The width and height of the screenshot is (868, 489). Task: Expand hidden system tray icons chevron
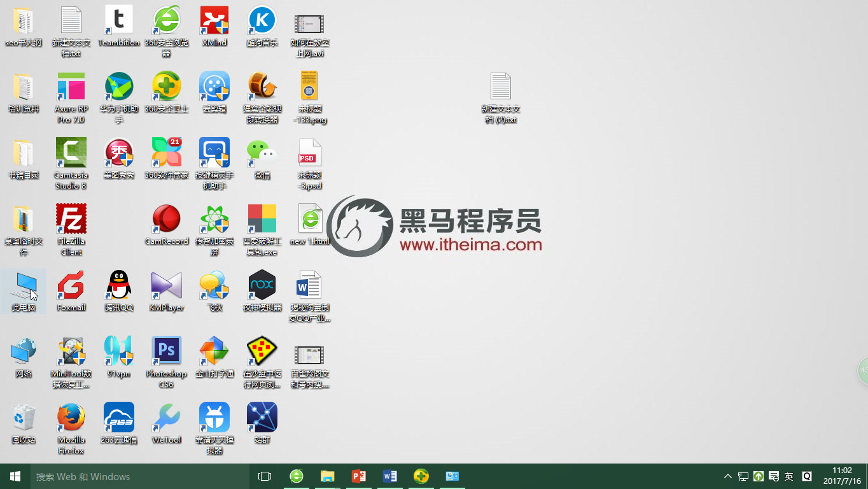[x=728, y=476]
